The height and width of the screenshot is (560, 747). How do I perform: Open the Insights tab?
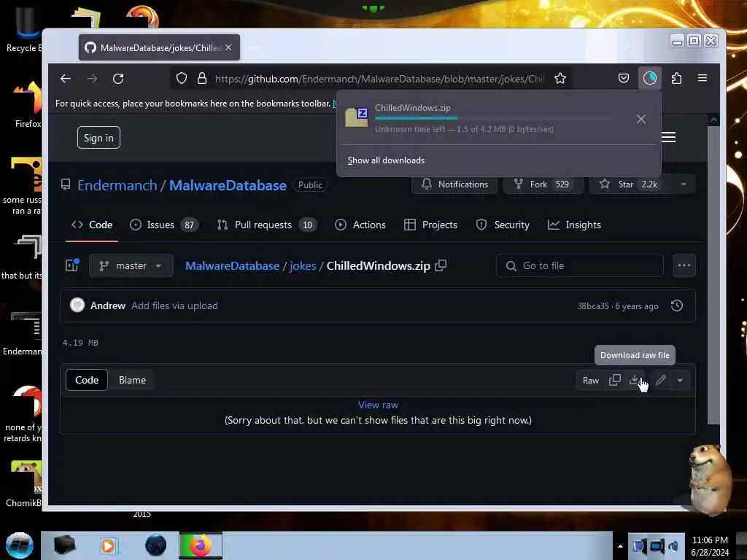[574, 225]
